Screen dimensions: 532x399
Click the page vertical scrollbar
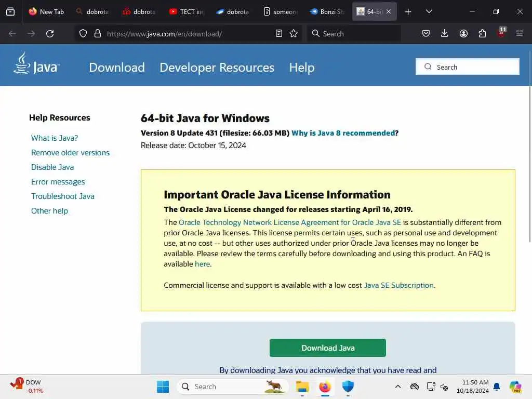[529, 147]
